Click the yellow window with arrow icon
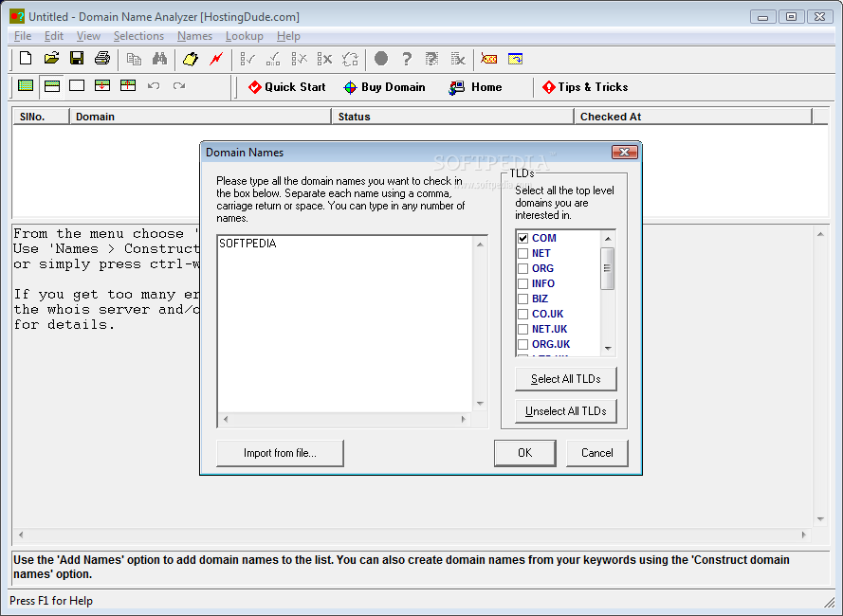Screen dimensions: 843x616 515,59
